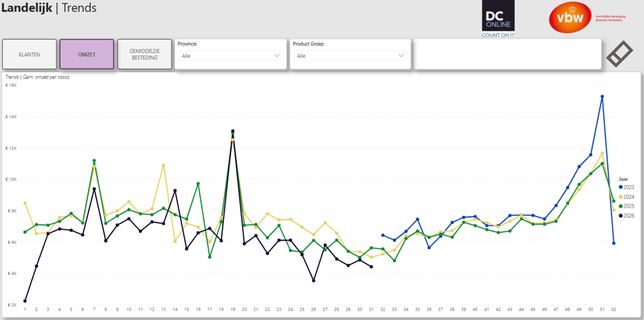Click the eraser clear-filters icon
644x320 pixels.
(x=620, y=54)
